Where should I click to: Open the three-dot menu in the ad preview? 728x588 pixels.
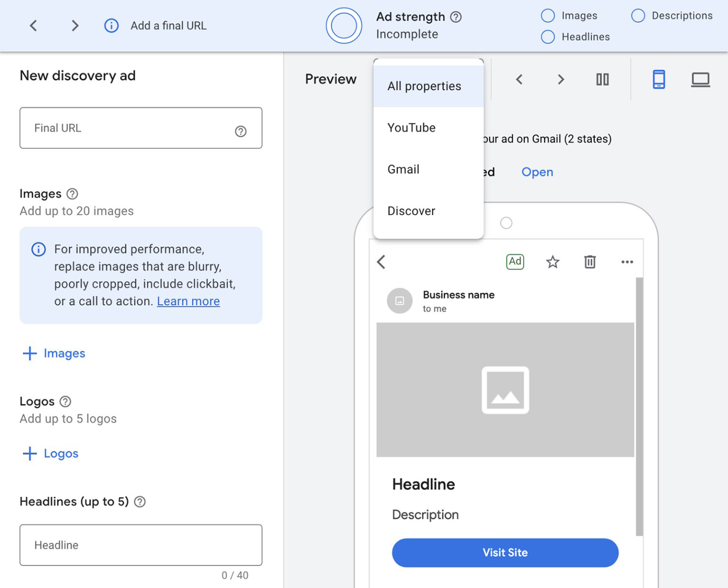[x=627, y=262]
